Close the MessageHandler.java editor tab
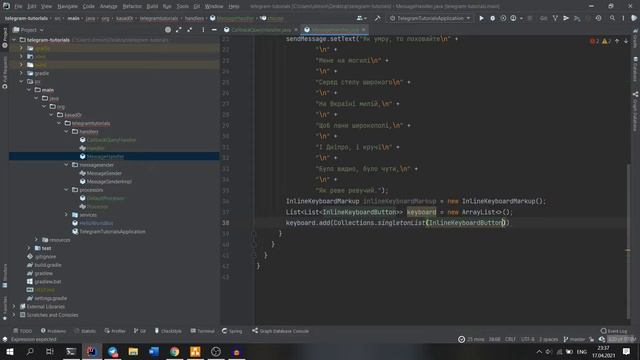640x360 pixels. coord(363,30)
